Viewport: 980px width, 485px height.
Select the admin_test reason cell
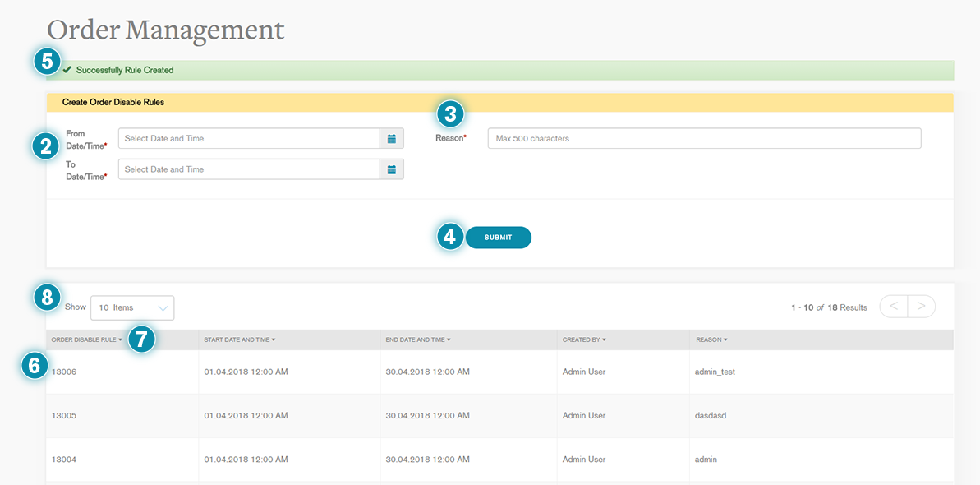[715, 372]
